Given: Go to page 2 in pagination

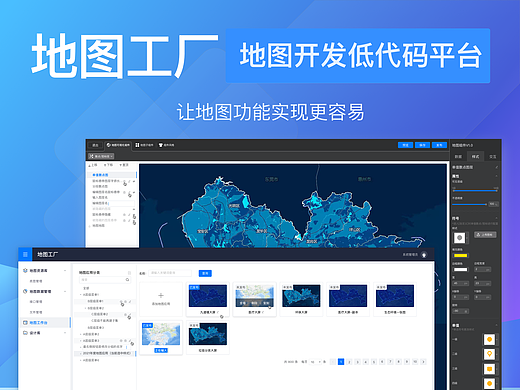Looking at the screenshot, I should click(x=349, y=362).
